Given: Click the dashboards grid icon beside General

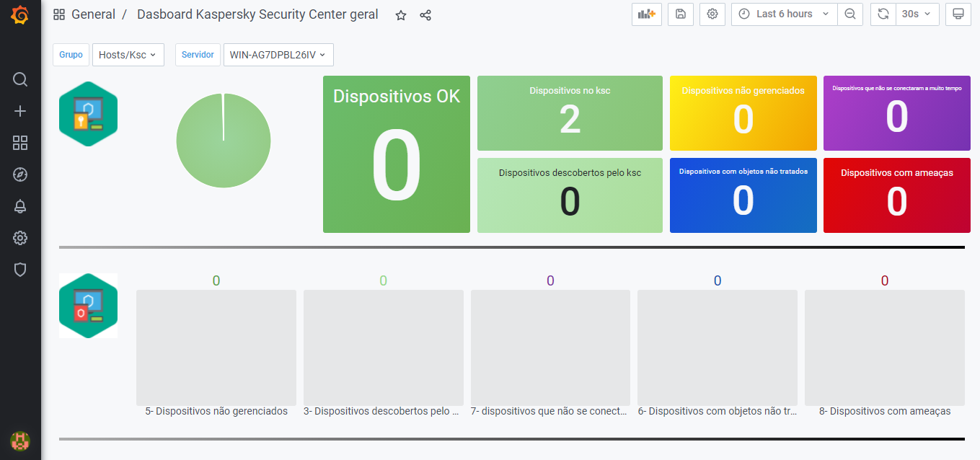Looking at the screenshot, I should coord(59,14).
